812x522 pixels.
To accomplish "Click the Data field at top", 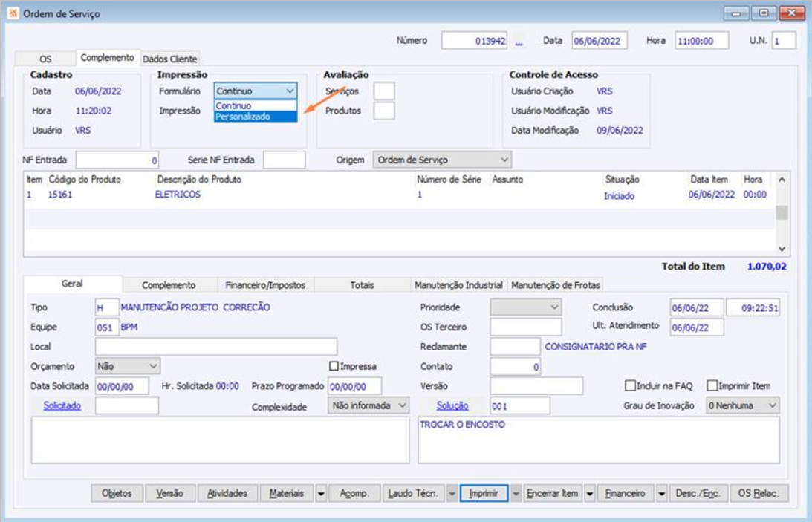I will 600,40.
